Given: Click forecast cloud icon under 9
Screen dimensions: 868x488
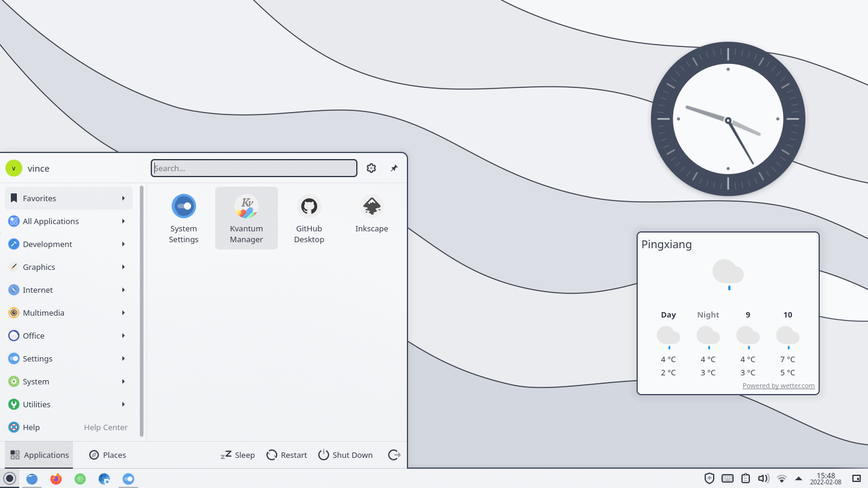Looking at the screenshot, I should tap(748, 337).
